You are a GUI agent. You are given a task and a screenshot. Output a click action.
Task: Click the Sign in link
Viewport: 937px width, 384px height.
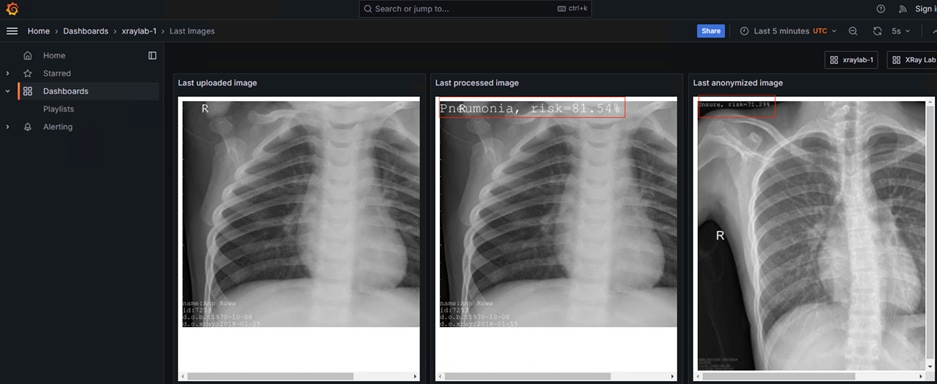(926, 9)
